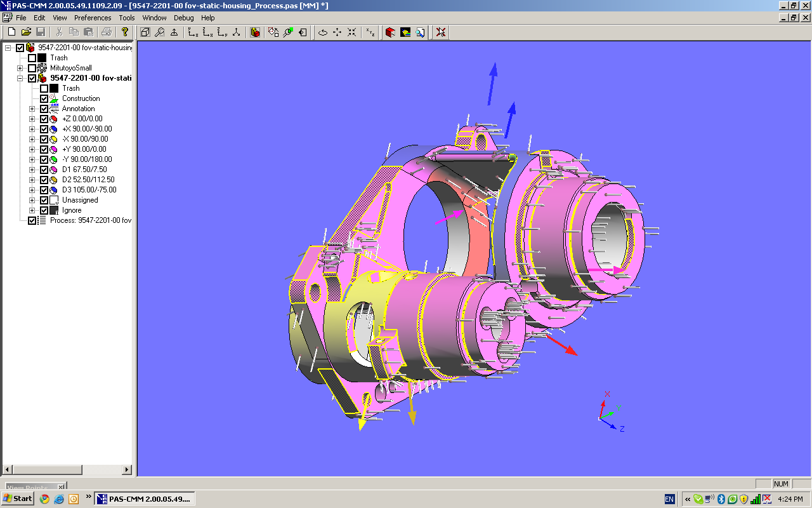The width and height of the screenshot is (812, 508).
Task: Click the red X cursor icon
Action: (441, 32)
